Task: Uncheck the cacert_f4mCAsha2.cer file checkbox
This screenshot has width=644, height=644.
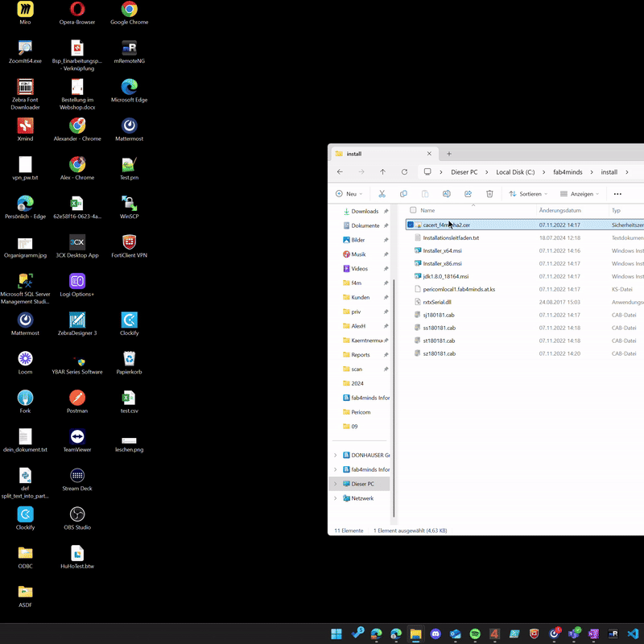Action: [x=411, y=225]
